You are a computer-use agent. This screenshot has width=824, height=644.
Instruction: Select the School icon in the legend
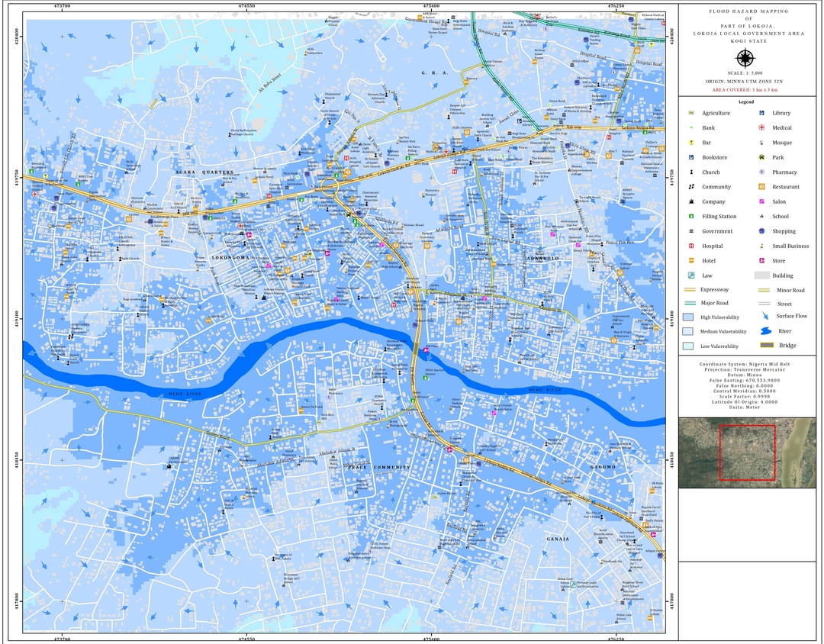click(761, 216)
